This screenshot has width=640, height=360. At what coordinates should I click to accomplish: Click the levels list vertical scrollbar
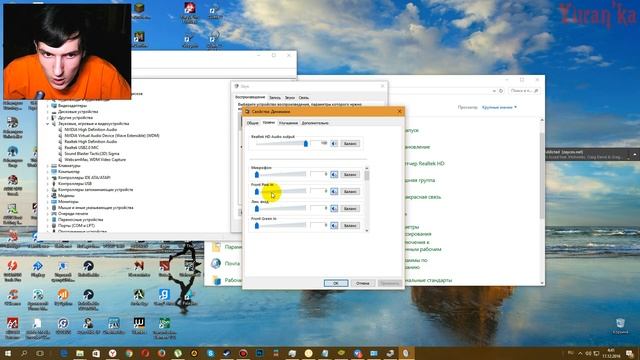367,199
